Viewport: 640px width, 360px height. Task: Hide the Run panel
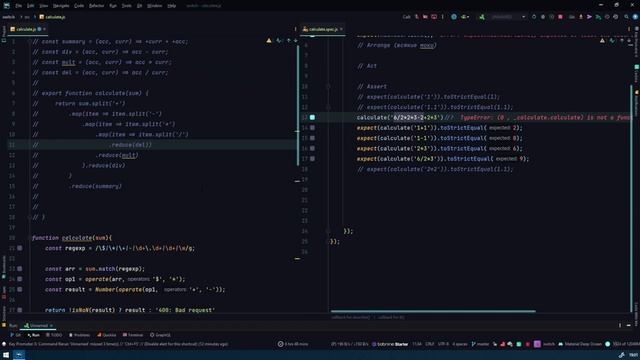(x=629, y=325)
